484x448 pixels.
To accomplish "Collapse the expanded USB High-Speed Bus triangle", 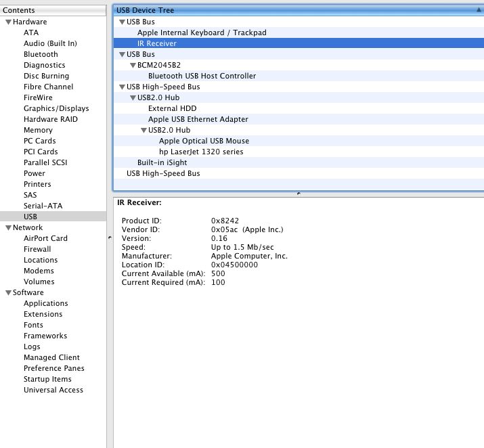I will tap(122, 87).
